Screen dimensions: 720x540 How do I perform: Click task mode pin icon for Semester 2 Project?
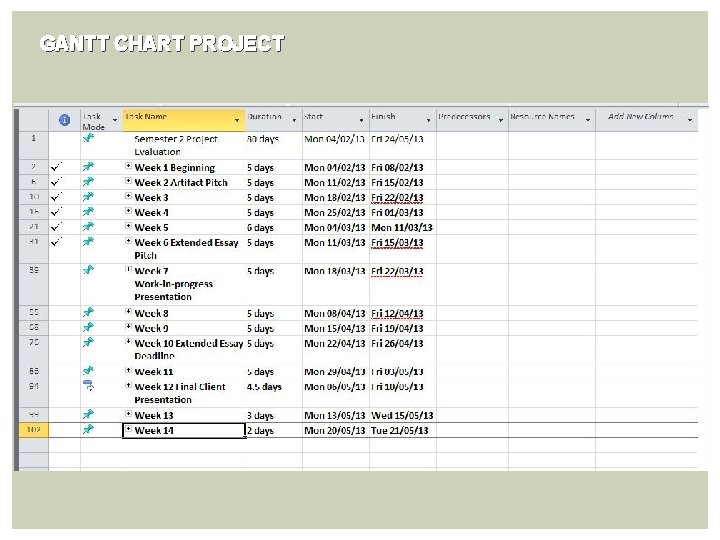pyautogui.click(x=88, y=137)
